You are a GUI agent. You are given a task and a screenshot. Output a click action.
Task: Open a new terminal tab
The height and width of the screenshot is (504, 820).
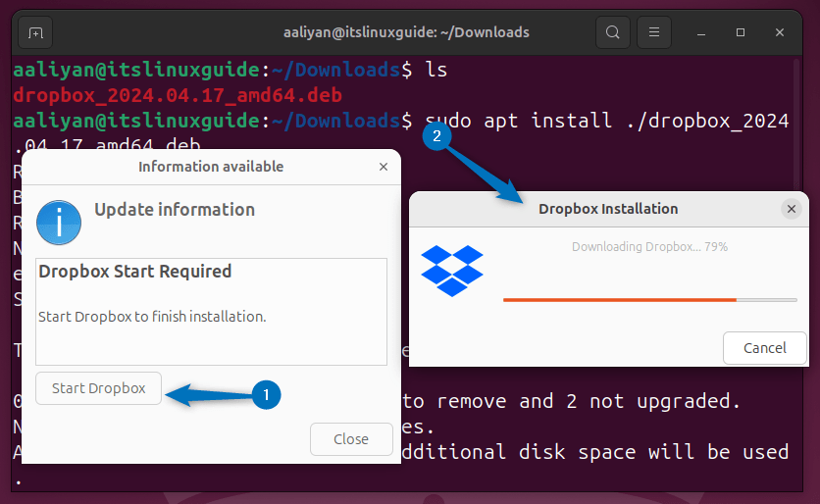[x=35, y=32]
